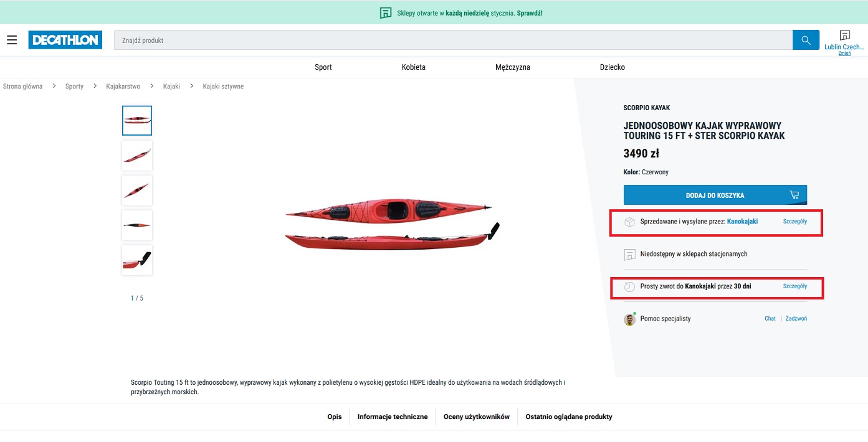Focus the Znajdź produkt search field
Viewport: 868px width, 442px height.
pyautogui.click(x=452, y=40)
